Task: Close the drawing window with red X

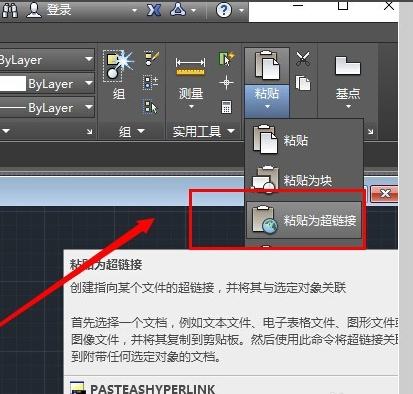Action: click(385, 193)
